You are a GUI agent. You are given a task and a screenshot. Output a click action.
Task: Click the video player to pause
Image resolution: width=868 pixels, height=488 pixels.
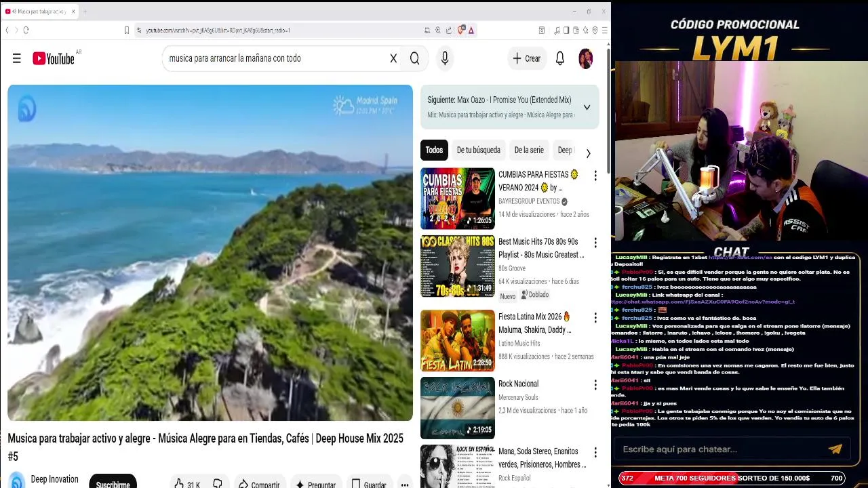pos(210,253)
